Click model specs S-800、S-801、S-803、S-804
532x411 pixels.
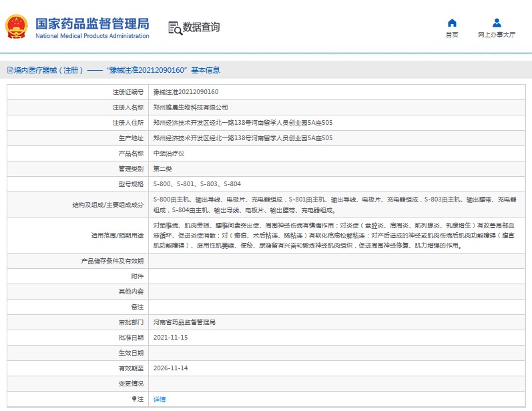[197, 183]
